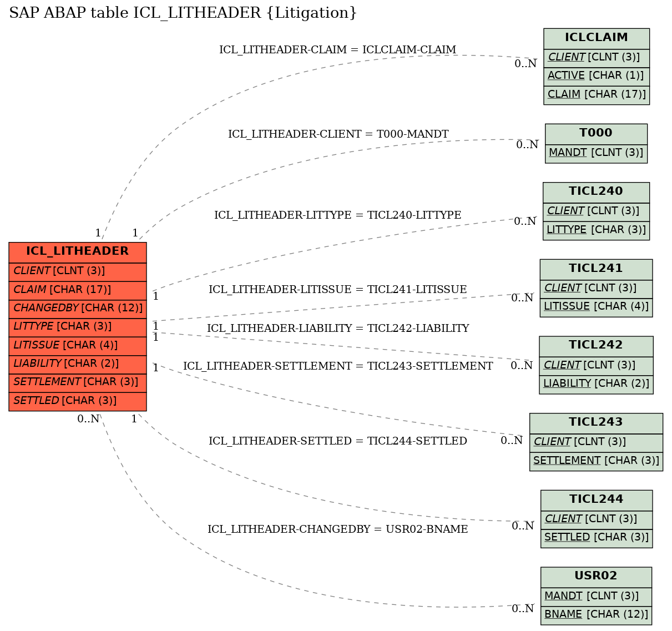This screenshot has width=672, height=631.
Task: Click the 0..N cardinality label near ICLCLAIM
Action: [x=526, y=64]
